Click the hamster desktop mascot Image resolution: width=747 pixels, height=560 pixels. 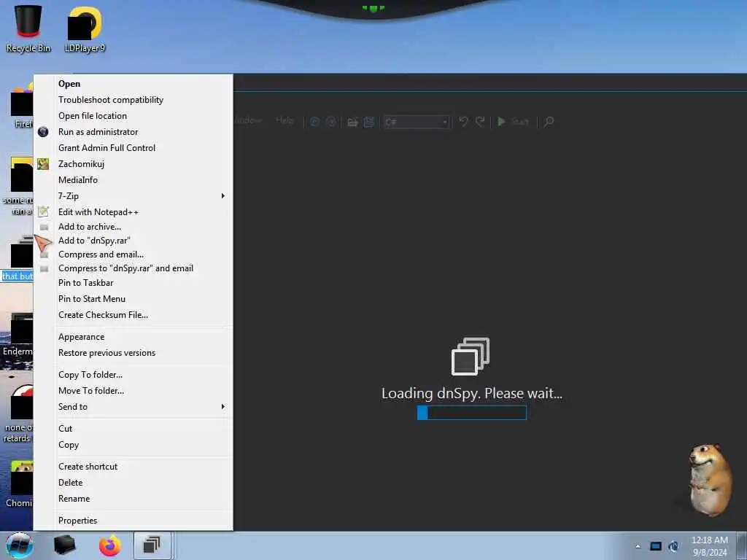pyautogui.click(x=709, y=480)
